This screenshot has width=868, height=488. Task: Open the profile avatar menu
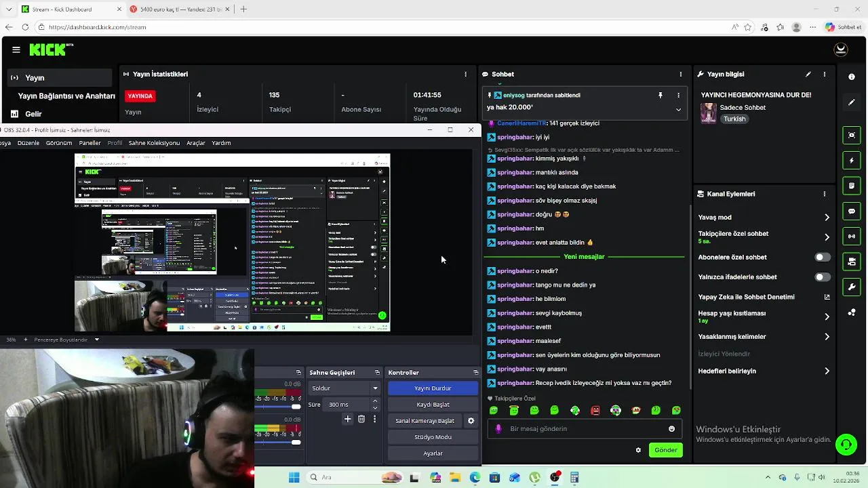tap(841, 49)
